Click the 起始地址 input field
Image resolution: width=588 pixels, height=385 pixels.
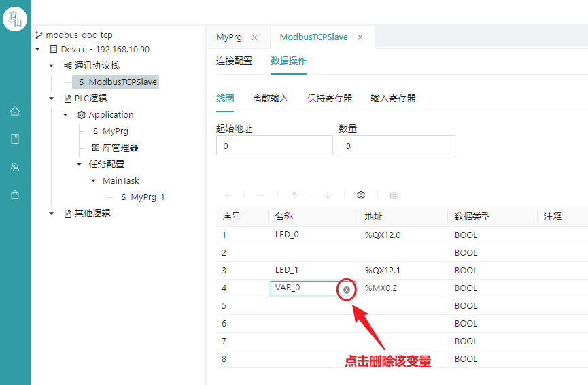[275, 145]
